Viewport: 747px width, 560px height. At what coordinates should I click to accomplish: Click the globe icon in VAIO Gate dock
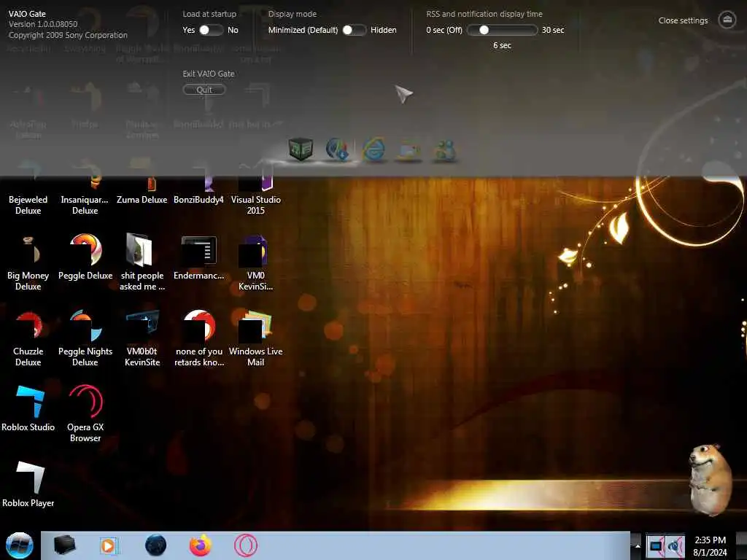337,149
